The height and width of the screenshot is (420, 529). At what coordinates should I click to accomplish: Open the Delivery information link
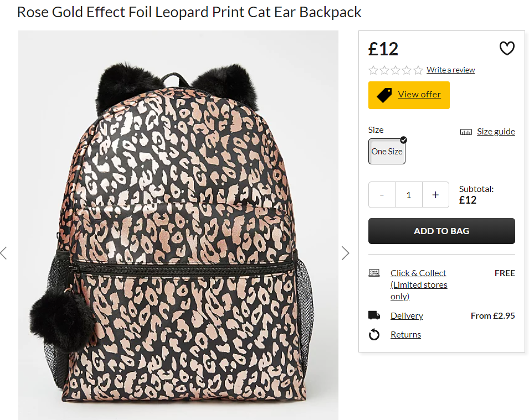tap(407, 315)
